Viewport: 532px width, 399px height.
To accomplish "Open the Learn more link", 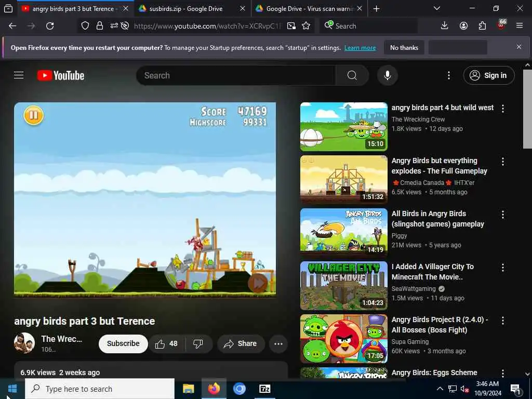I will 360,48.
